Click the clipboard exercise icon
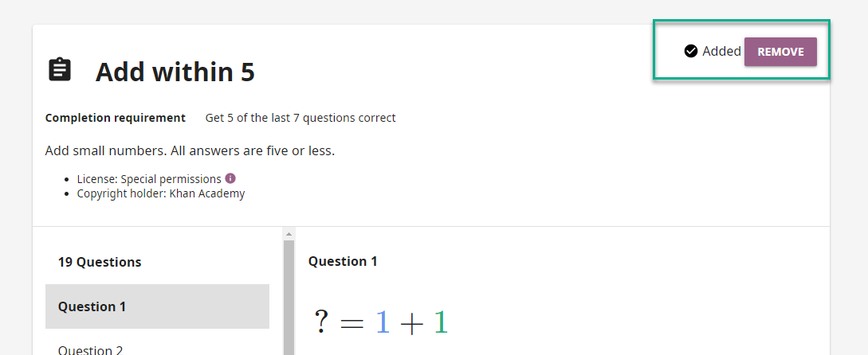Image resolution: width=868 pixels, height=355 pixels. pyautogui.click(x=60, y=70)
